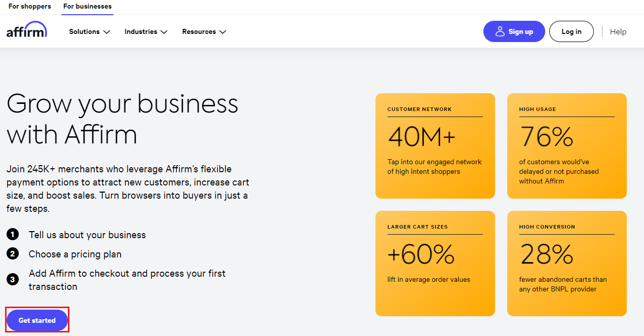Click the Grow your business headline
Screen dimensions: 644x336
pyautogui.click(x=122, y=119)
